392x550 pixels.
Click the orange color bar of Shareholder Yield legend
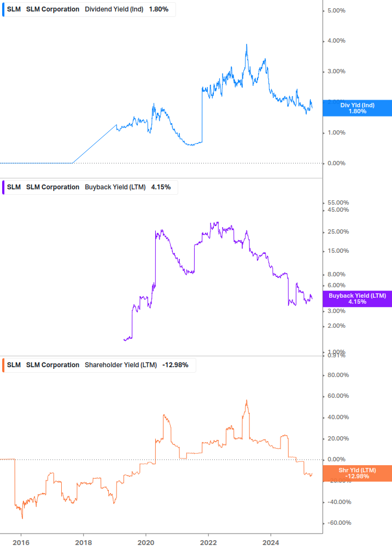click(3, 365)
